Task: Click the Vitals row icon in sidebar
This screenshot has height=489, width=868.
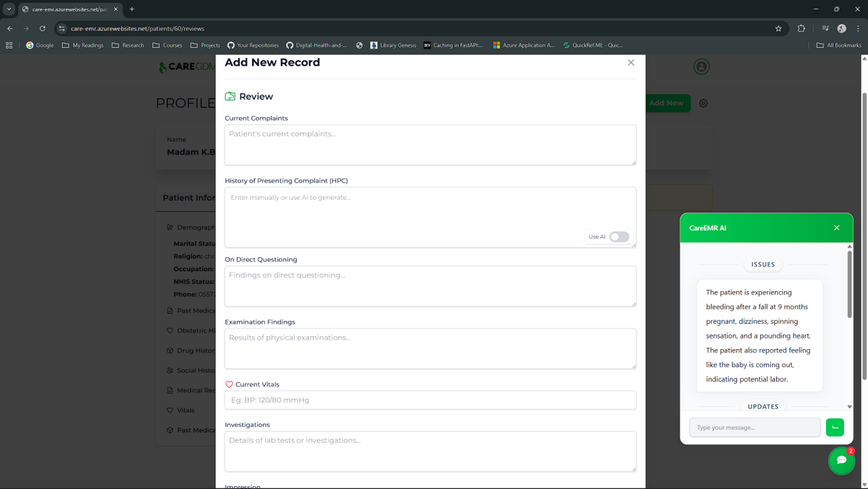Action: (170, 410)
